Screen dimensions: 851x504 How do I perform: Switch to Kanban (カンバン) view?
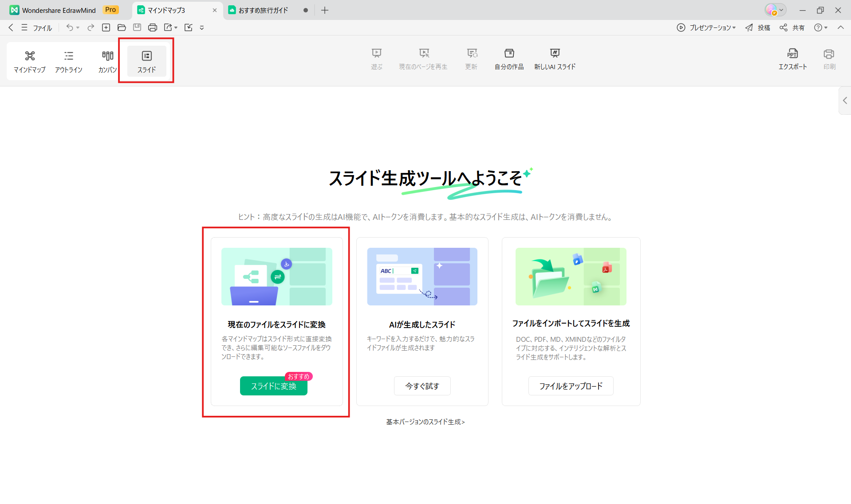[x=107, y=61]
